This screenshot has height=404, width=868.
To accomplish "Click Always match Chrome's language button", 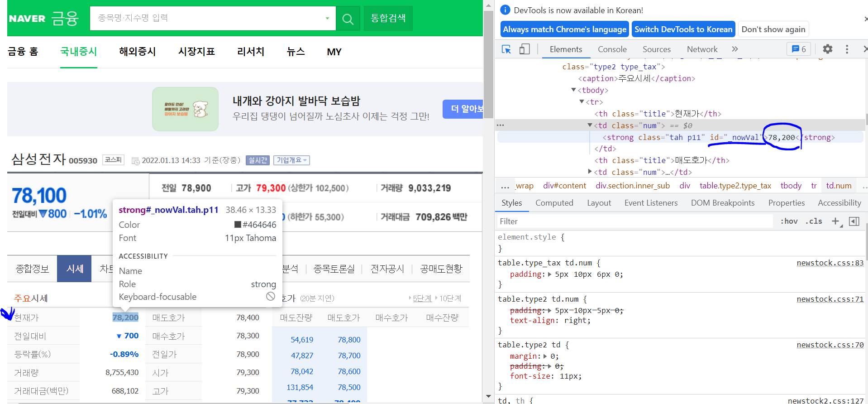I will coord(564,29).
